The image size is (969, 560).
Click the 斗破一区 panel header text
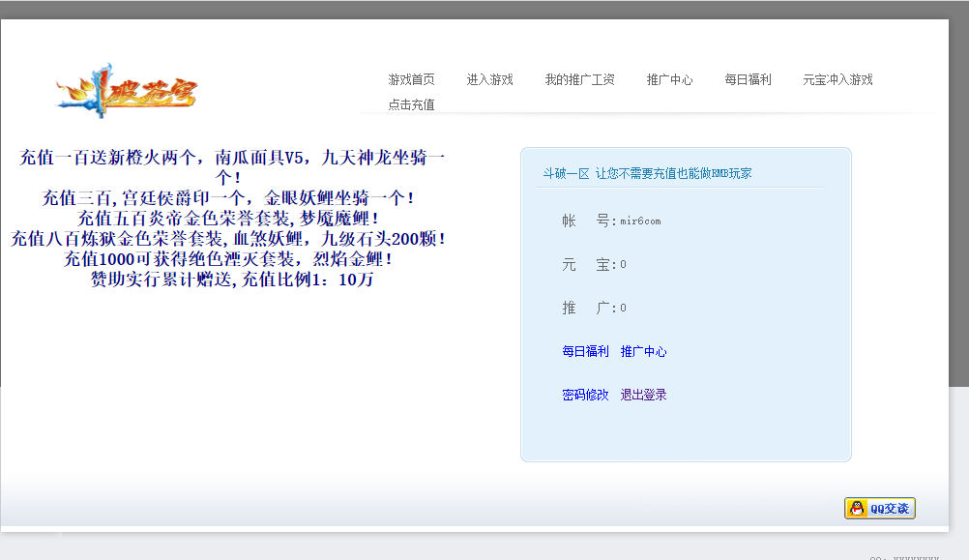click(x=646, y=173)
